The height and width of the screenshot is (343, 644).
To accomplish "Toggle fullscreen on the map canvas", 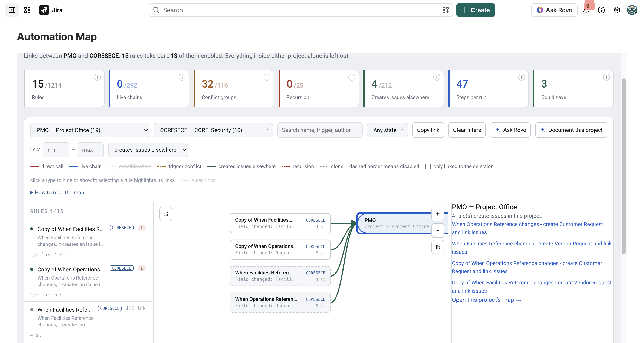I will (165, 214).
